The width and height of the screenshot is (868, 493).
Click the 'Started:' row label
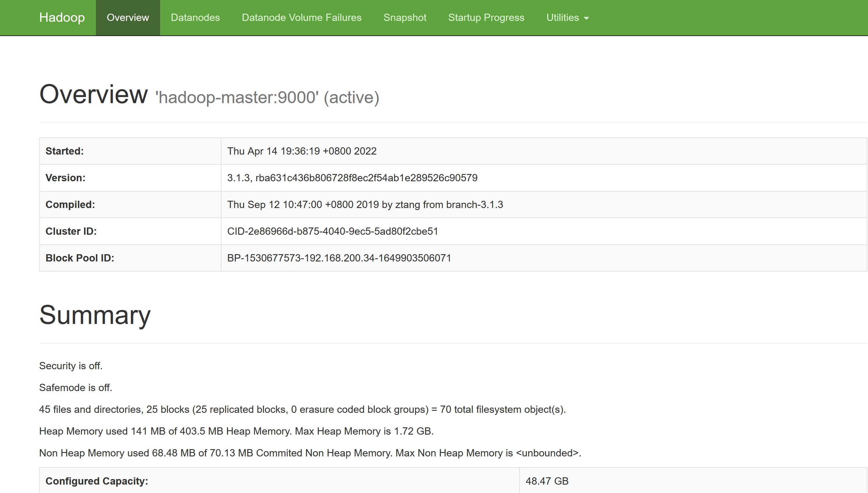pyautogui.click(x=65, y=151)
